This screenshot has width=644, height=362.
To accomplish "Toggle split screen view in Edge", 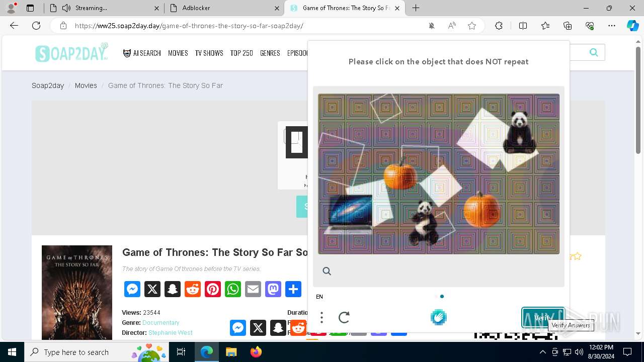I will coord(523,26).
